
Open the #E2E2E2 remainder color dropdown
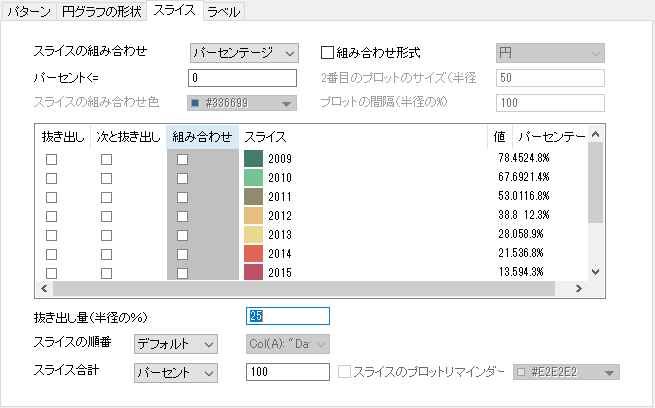566,372
